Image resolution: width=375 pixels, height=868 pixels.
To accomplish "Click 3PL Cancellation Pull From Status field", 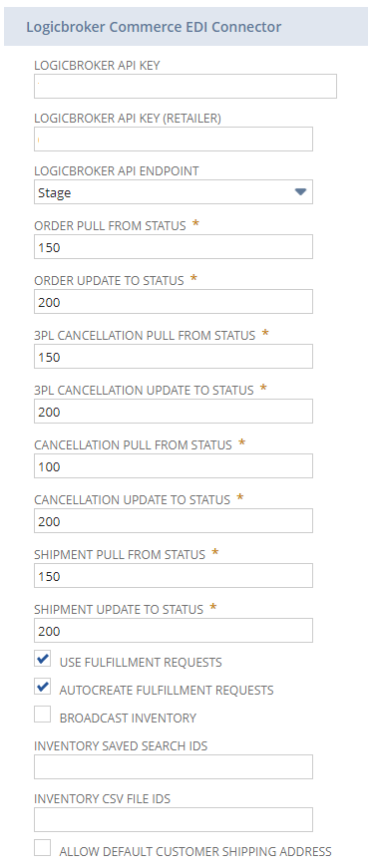I will coord(174,357).
